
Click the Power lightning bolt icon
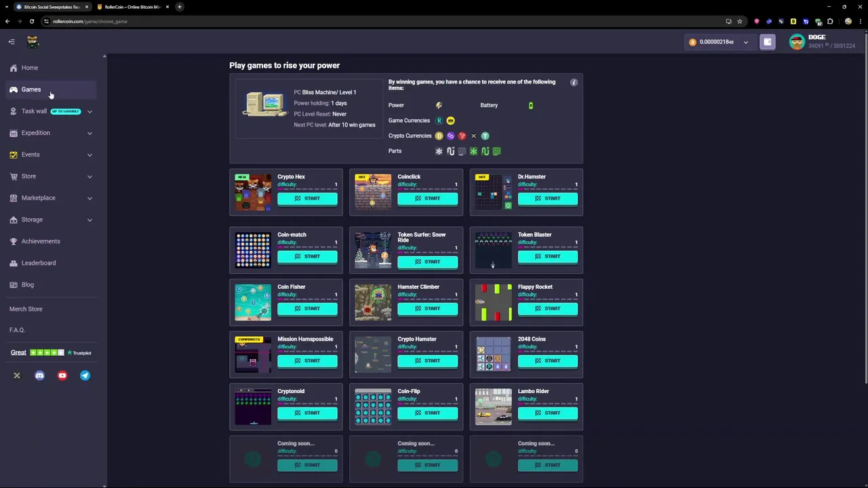[x=439, y=105]
